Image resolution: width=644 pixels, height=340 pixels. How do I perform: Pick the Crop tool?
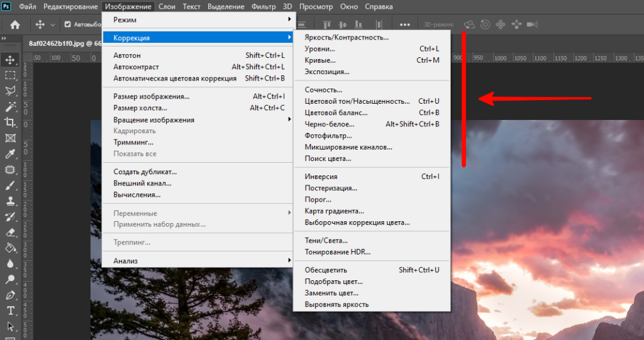11,123
